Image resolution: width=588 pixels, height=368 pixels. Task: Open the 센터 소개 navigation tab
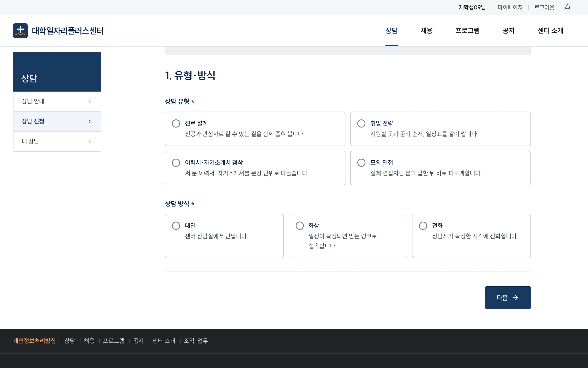[550, 31]
